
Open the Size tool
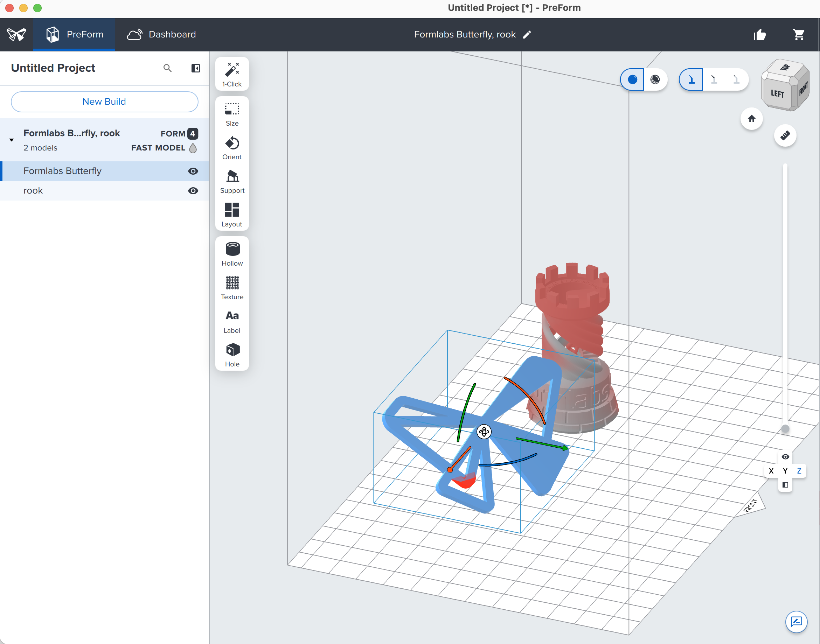pyautogui.click(x=232, y=114)
